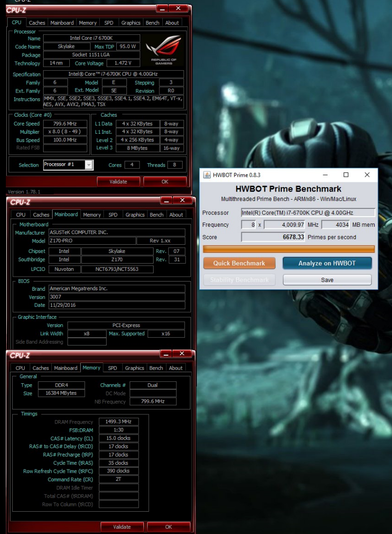Click the Bus Speed value 100.0 MHz
This screenshot has height=534, width=392.
65,140
